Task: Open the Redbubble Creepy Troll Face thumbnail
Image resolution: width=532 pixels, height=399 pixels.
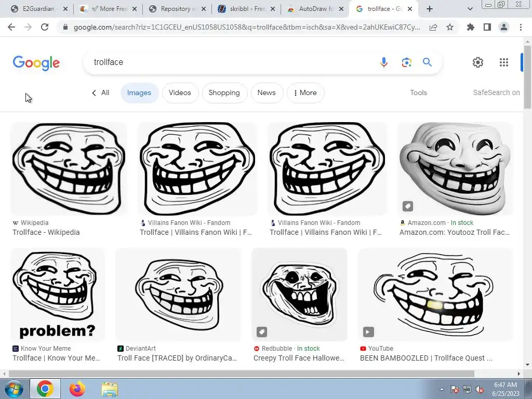Action: coord(299,295)
